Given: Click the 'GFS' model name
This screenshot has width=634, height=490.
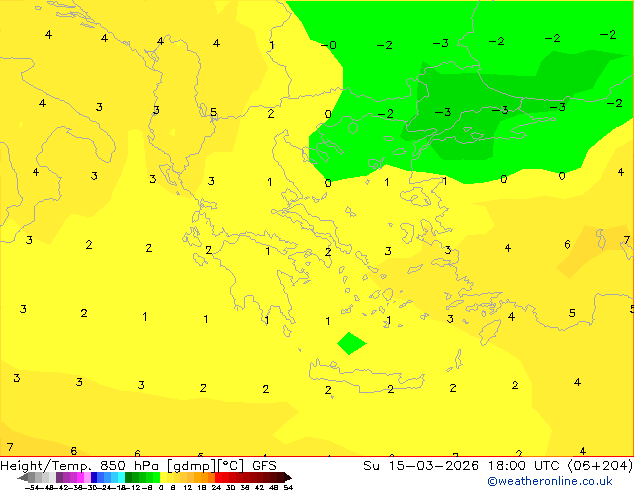Looking at the screenshot, I should coord(264,466).
